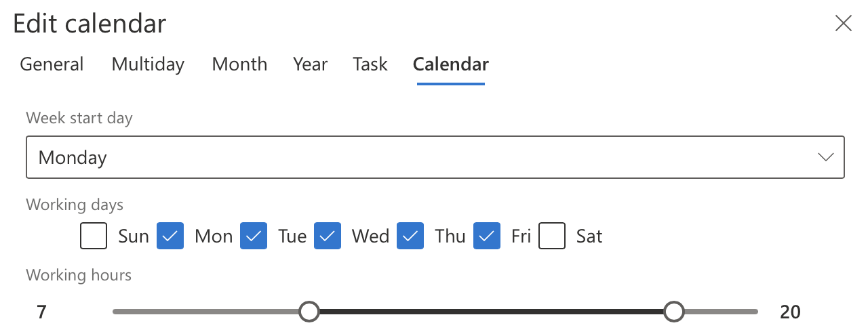This screenshot has height=336, width=868.
Task: Click the working hours end slider handle
Action: tap(673, 312)
